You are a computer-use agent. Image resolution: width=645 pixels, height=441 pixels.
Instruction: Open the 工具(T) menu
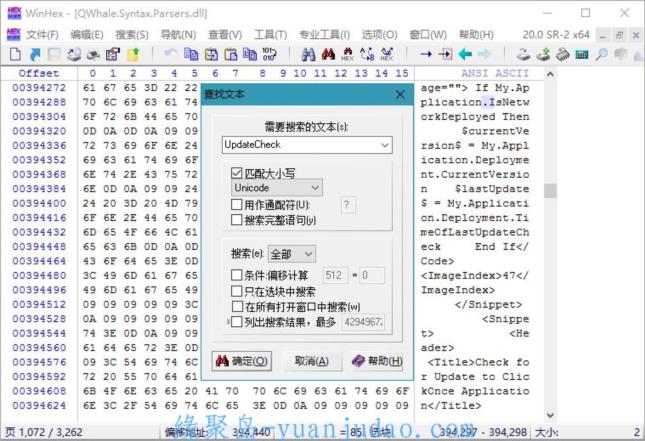tap(270, 35)
